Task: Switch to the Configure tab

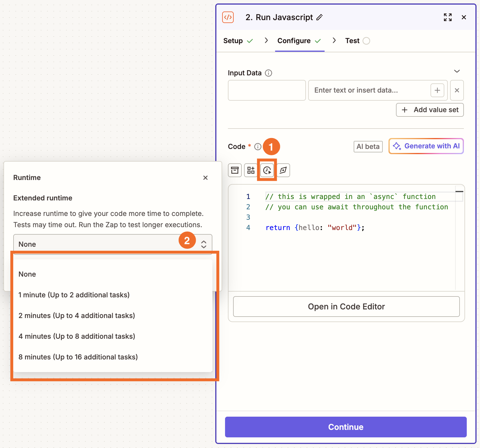Action: tap(299, 41)
